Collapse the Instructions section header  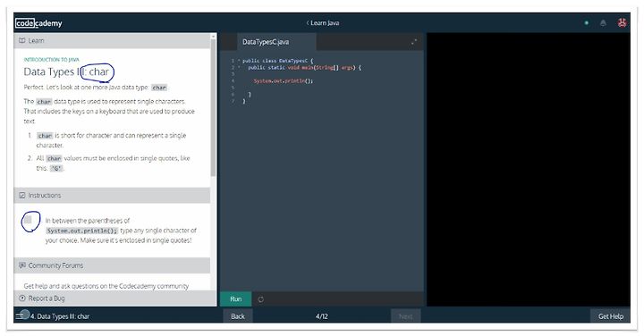click(112, 196)
